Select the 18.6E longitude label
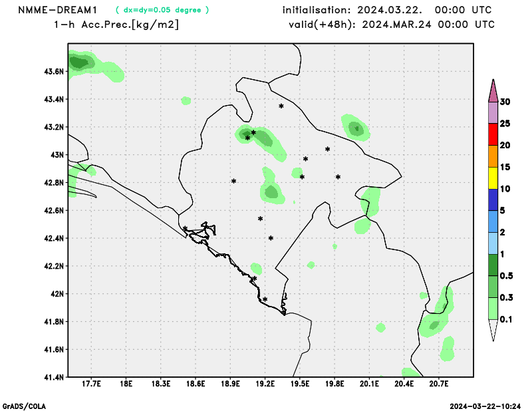The height and width of the screenshot is (411, 532). (x=196, y=384)
